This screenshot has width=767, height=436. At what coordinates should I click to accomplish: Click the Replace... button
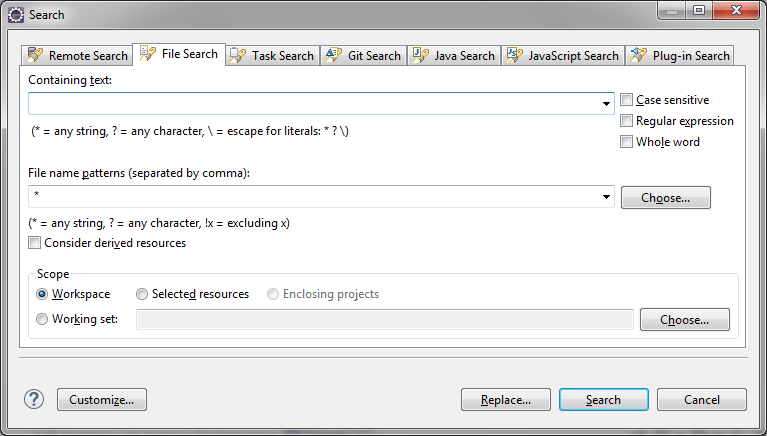pos(506,400)
